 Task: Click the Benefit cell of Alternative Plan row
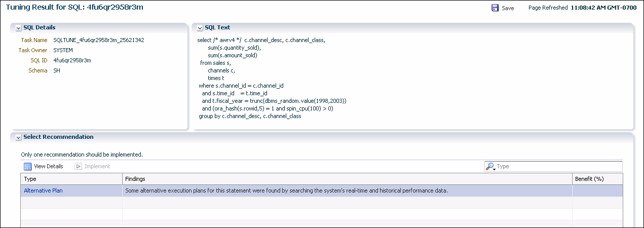point(597,191)
